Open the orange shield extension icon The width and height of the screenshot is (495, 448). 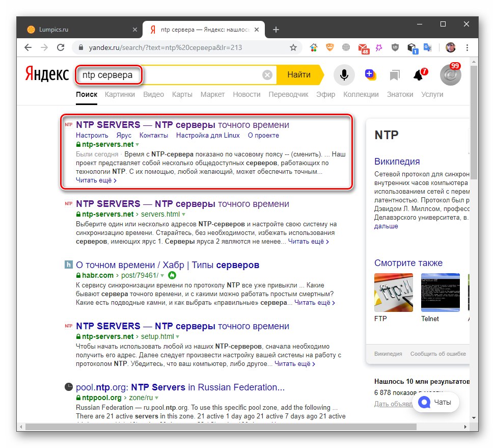pos(330,47)
